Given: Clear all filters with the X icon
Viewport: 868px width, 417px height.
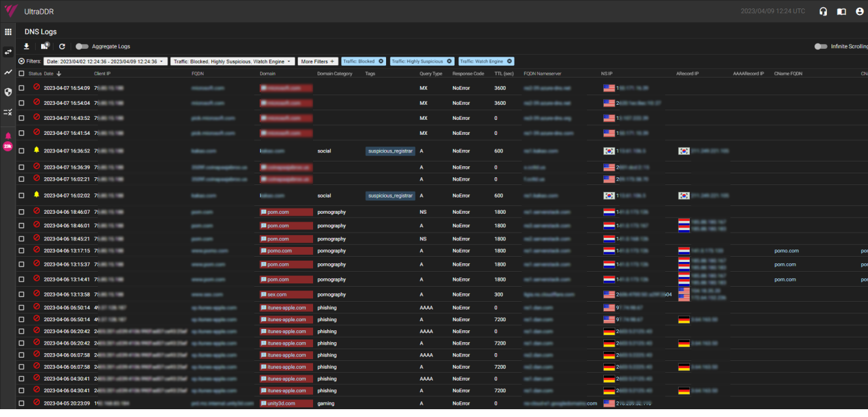Looking at the screenshot, I should click(x=22, y=61).
